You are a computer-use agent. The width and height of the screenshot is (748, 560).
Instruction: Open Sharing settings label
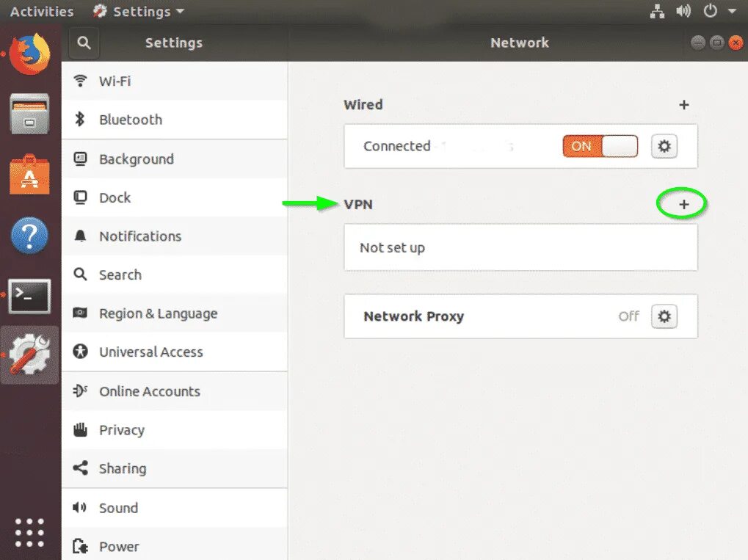[123, 468]
